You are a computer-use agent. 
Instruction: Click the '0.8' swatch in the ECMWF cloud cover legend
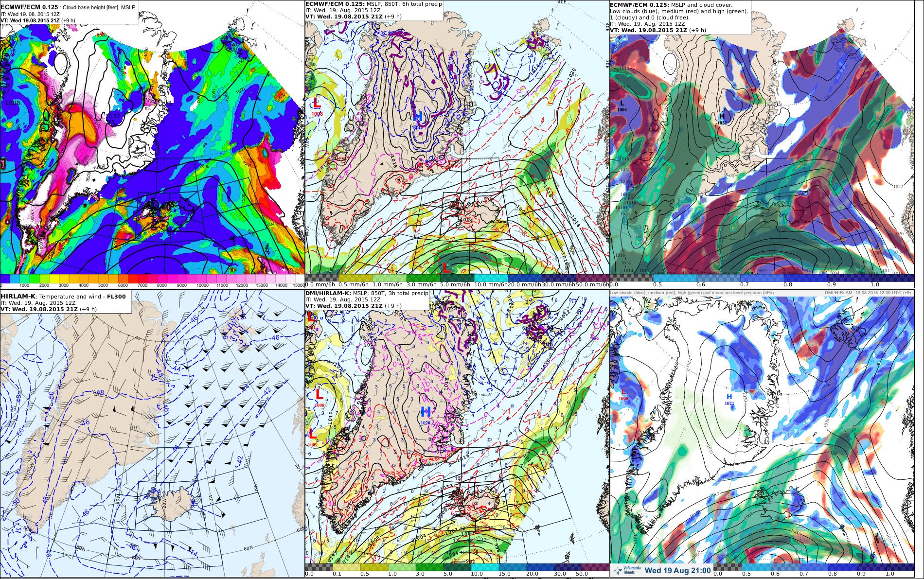tap(805, 277)
